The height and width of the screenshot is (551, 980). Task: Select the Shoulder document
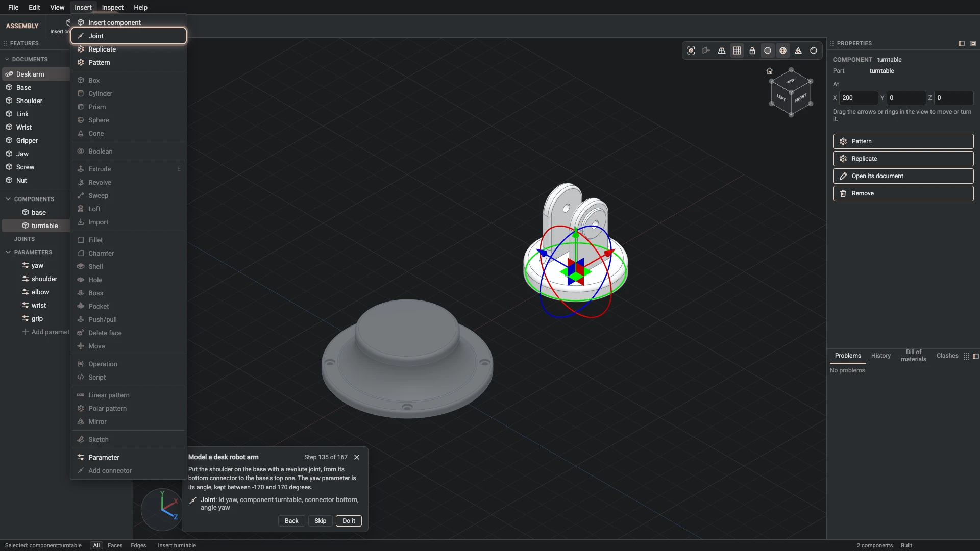36,101
